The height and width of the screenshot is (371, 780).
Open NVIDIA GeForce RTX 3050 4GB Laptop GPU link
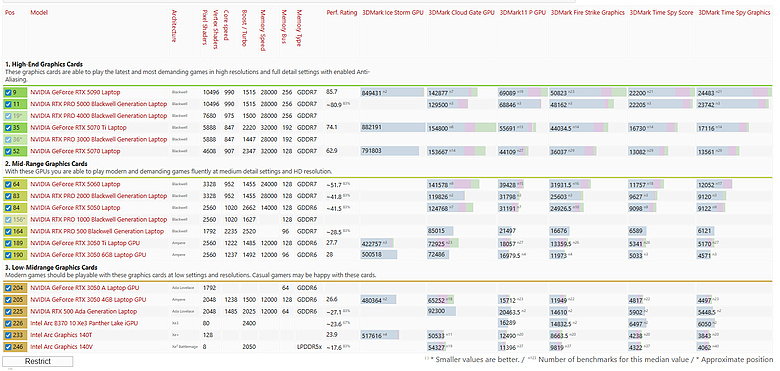89,300
